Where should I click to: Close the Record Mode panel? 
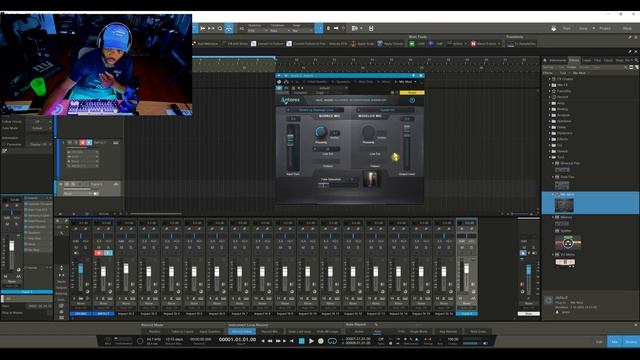pyautogui.click(x=636, y=325)
